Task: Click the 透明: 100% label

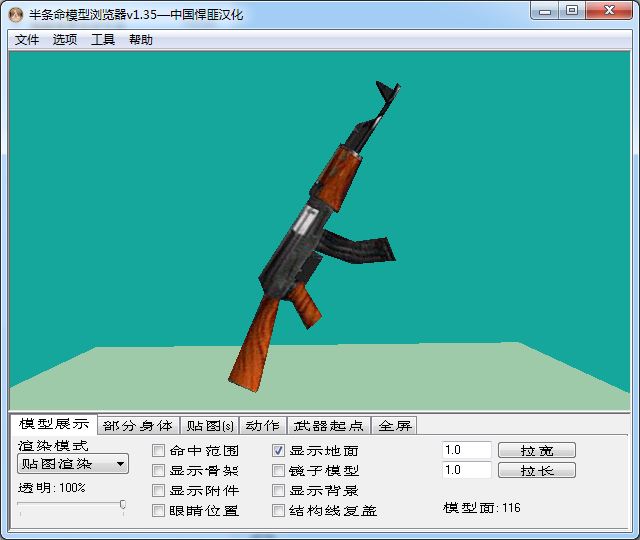Action: coord(52,488)
